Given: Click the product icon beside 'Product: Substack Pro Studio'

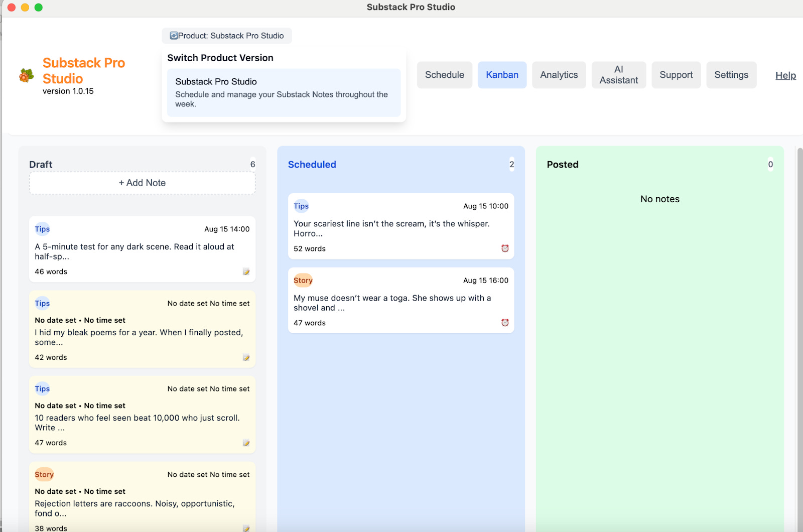Looking at the screenshot, I should coord(174,36).
